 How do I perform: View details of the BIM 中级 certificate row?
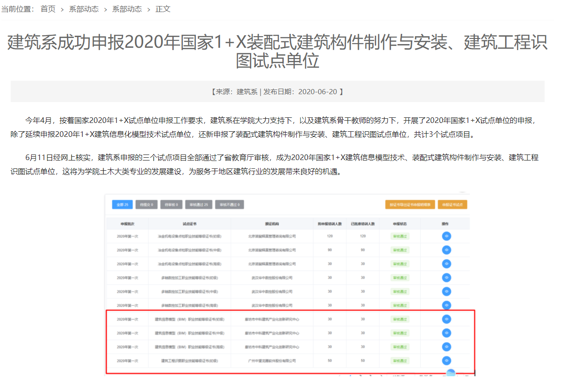(x=447, y=333)
